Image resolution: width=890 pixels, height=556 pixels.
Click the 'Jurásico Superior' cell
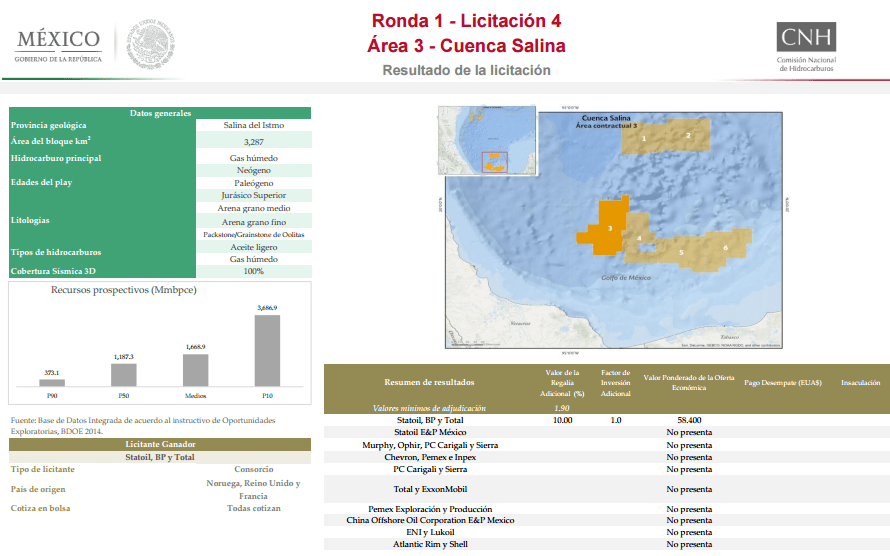(254, 195)
